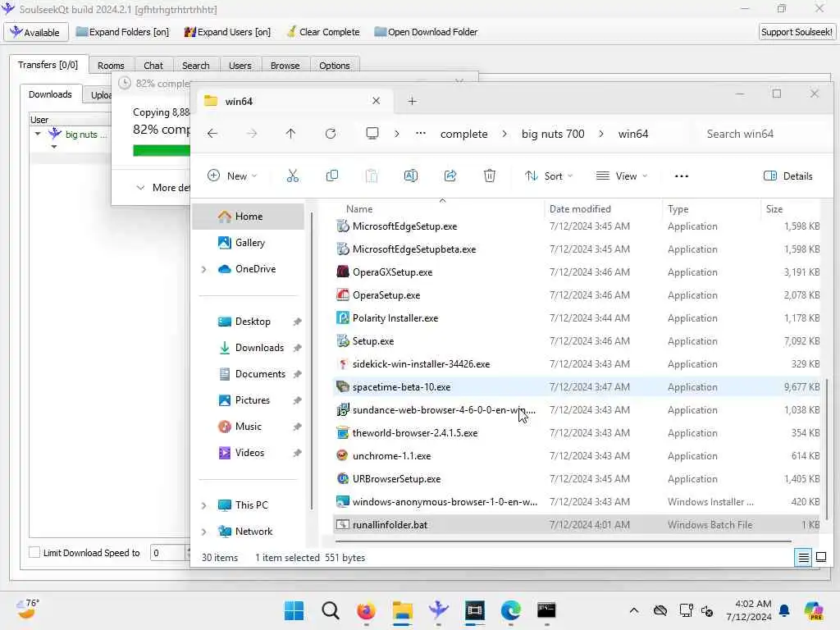The width and height of the screenshot is (840, 630).
Task: Expand the This PC tree node
Action: coord(203,505)
